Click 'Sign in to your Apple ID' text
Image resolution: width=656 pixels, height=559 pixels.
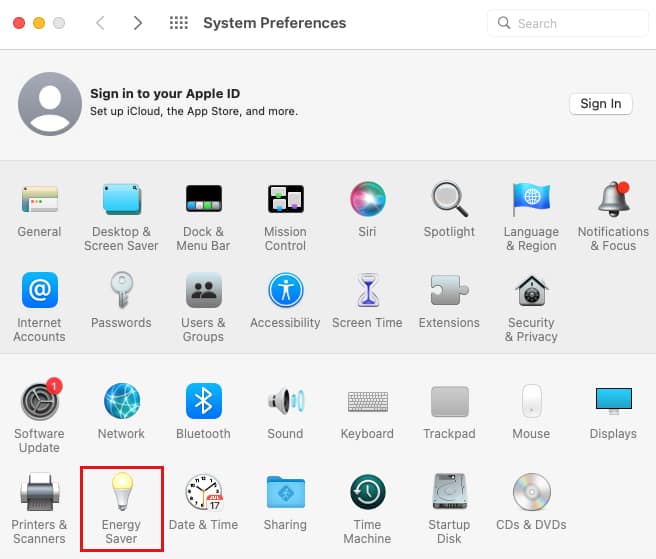click(165, 93)
